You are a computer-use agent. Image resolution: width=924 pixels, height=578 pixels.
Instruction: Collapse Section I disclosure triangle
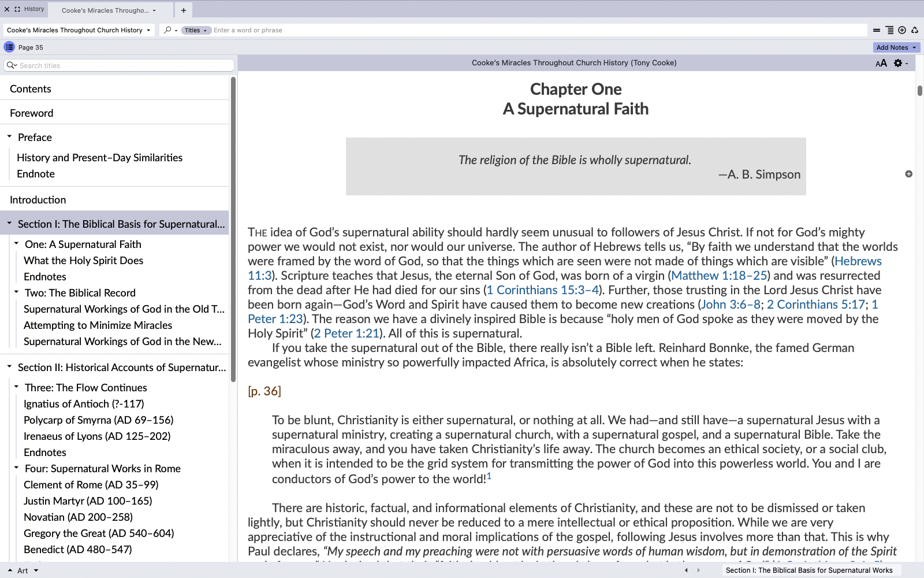click(x=9, y=223)
